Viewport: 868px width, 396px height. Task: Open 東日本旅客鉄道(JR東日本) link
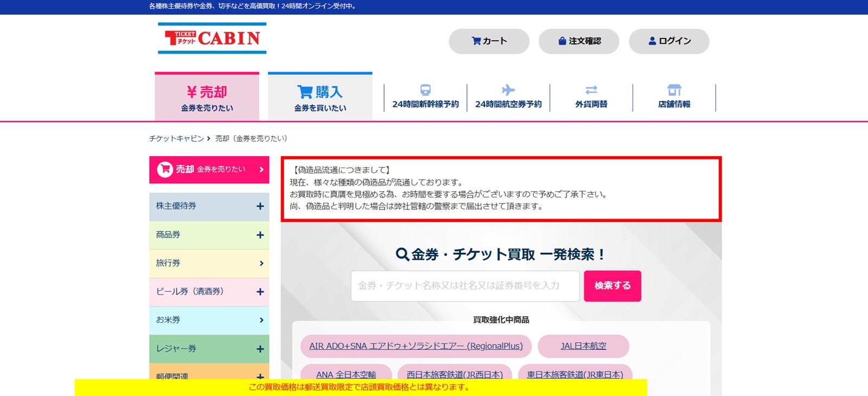575,374
